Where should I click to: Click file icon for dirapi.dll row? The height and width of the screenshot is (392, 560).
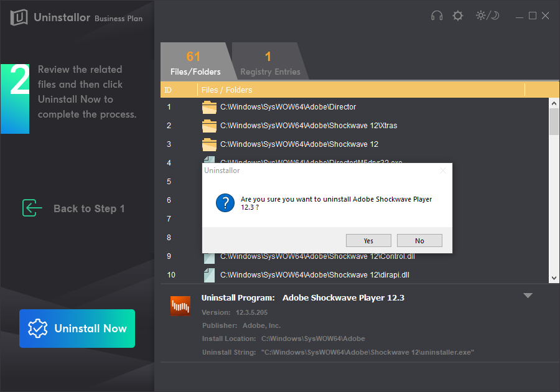[209, 275]
